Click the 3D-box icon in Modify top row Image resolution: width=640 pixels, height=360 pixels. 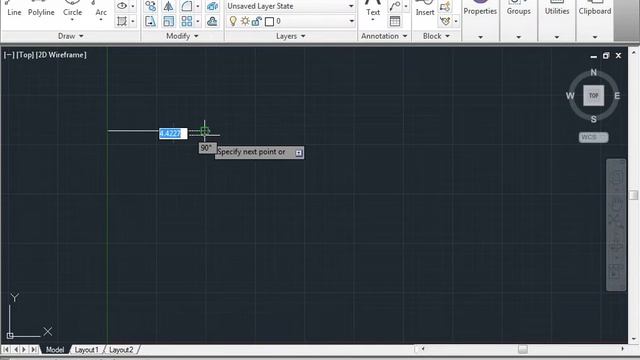click(x=212, y=6)
